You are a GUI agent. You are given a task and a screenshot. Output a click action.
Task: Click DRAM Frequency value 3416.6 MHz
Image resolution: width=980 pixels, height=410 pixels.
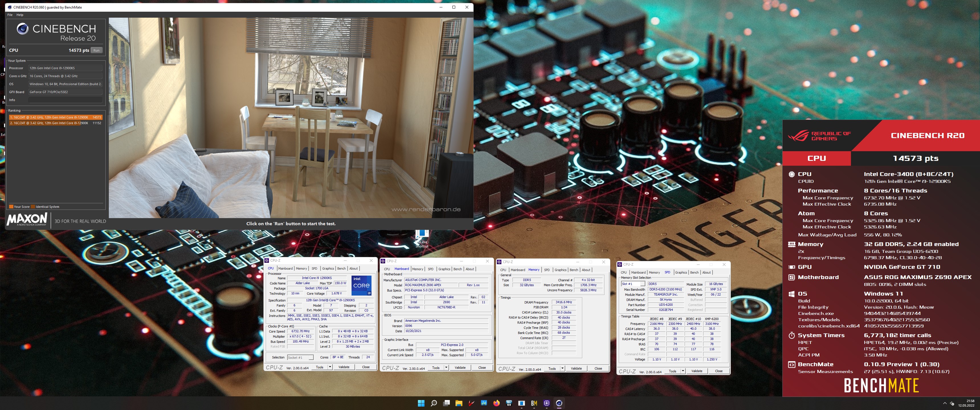(564, 302)
